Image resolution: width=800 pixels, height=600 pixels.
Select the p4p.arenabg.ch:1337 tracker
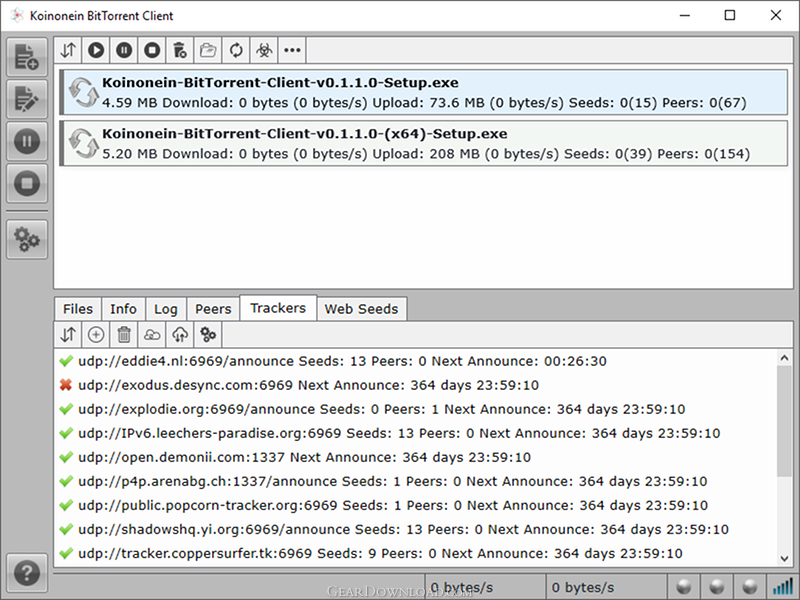[x=416, y=481]
